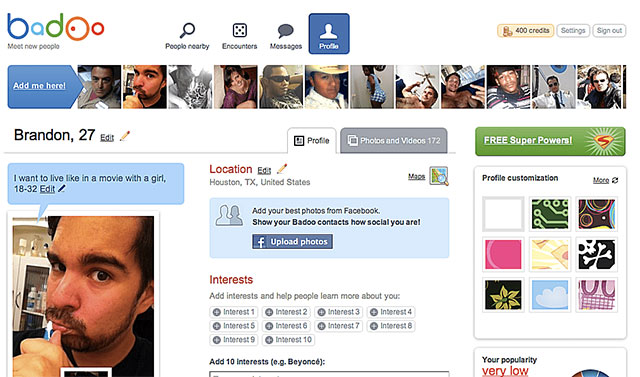Click the Upload photos Facebook button
The width and height of the screenshot is (640, 377).
[292, 242]
